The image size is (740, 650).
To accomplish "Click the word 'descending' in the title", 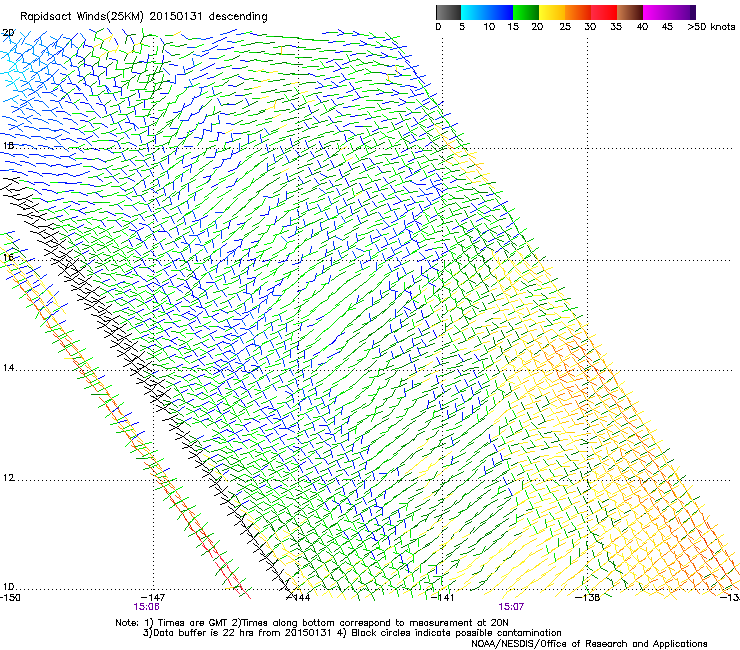I will [238, 17].
